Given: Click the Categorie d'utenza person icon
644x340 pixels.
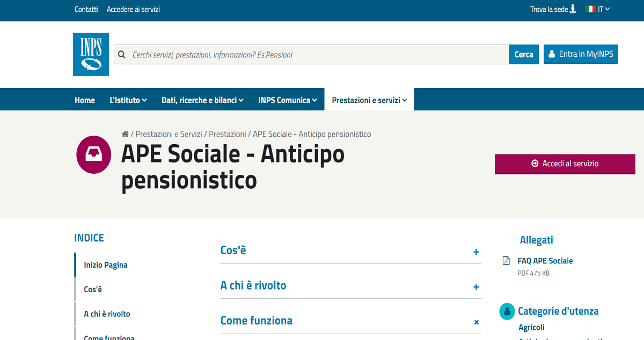Looking at the screenshot, I should click(x=507, y=312).
